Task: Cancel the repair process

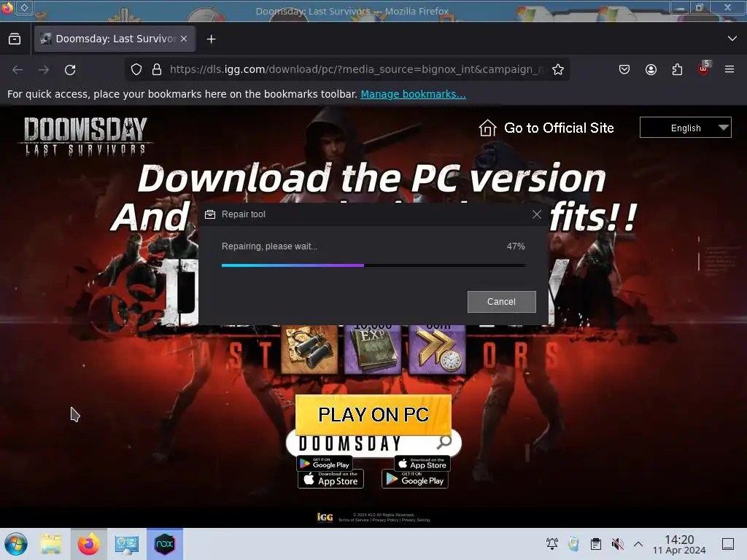Action: [x=502, y=301]
